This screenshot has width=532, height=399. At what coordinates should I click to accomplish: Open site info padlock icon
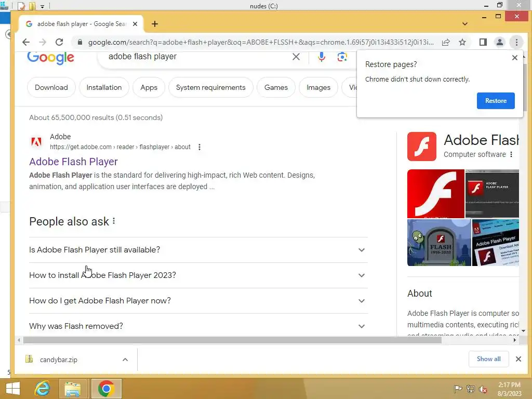click(x=79, y=42)
